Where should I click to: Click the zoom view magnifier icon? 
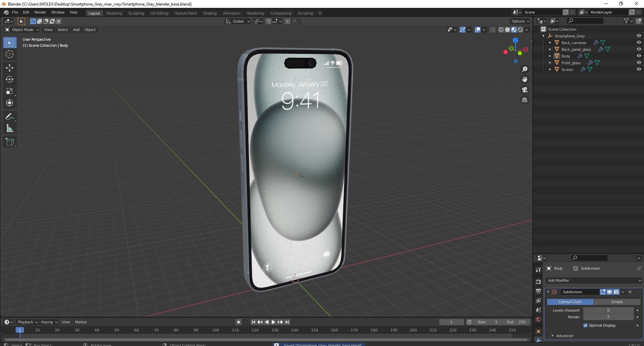click(x=525, y=69)
